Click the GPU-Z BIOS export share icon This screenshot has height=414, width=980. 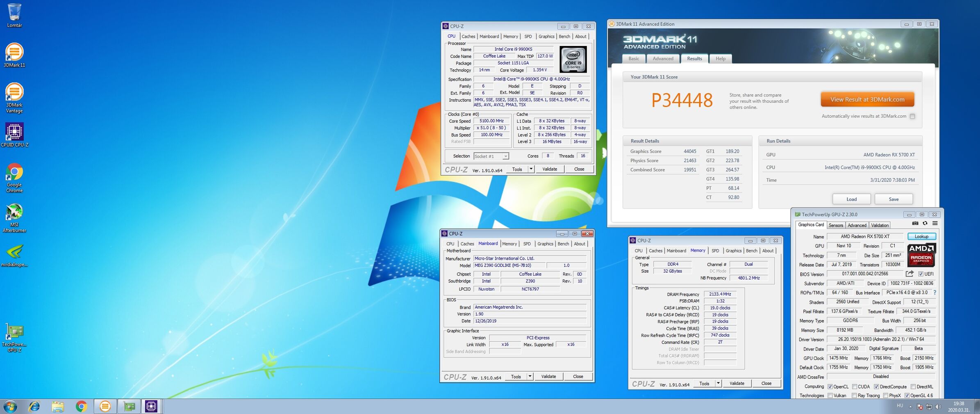click(x=910, y=274)
